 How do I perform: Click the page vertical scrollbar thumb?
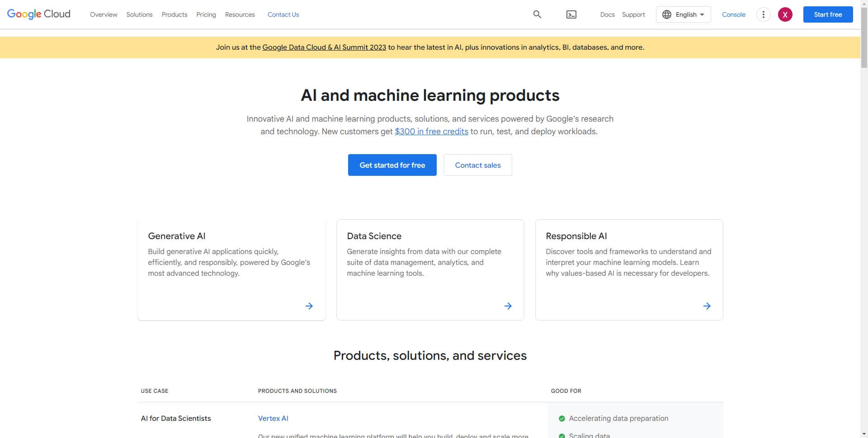click(864, 38)
